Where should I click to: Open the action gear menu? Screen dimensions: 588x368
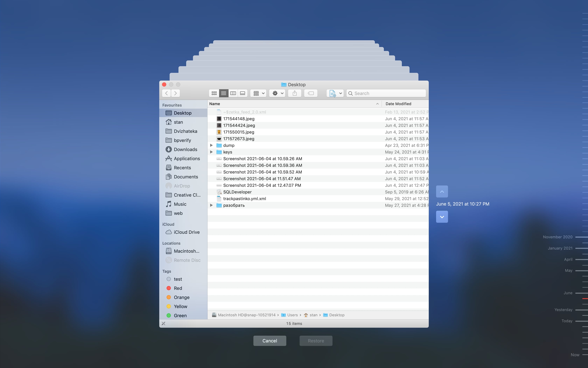pyautogui.click(x=277, y=93)
